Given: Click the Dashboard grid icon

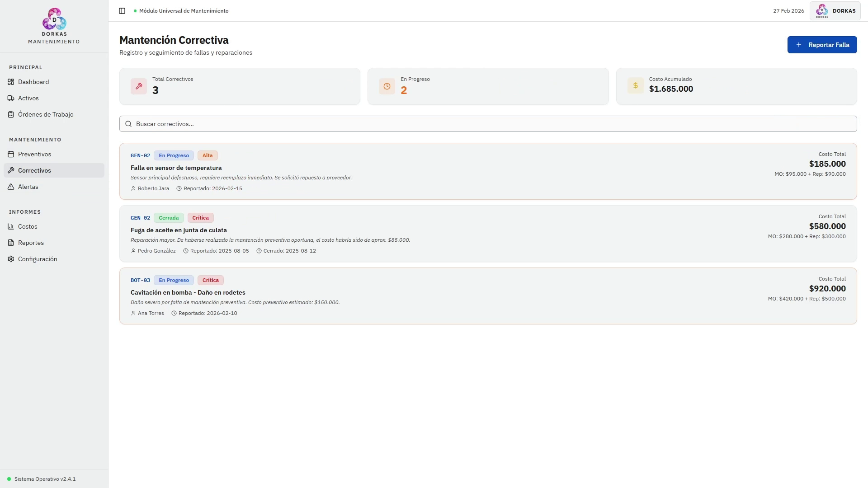Looking at the screenshot, I should (11, 82).
